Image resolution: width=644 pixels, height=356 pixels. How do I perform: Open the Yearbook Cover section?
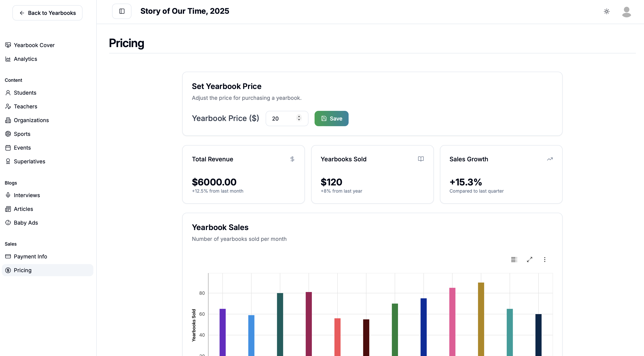pyautogui.click(x=34, y=45)
